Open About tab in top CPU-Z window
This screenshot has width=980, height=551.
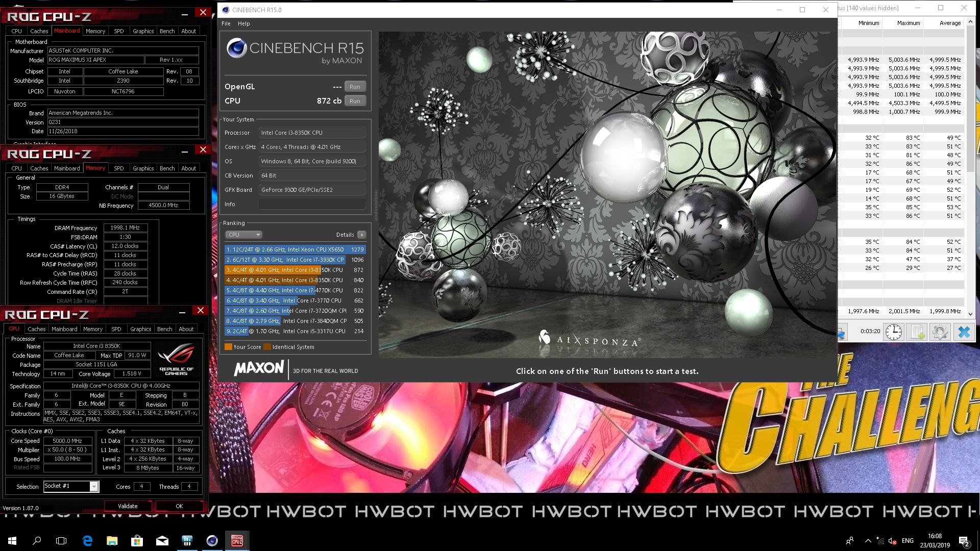click(188, 31)
